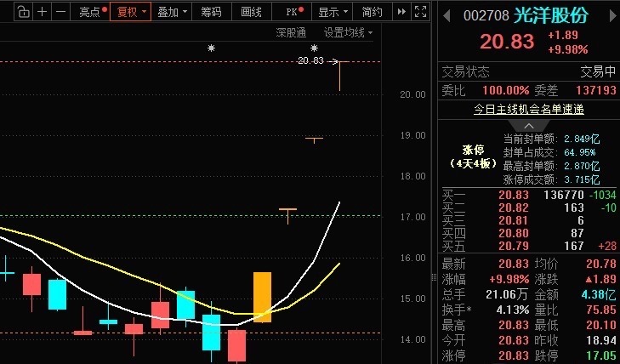This screenshot has height=364, width=620.
Task: Select the 买一 bid row at 20.83
Action: pyautogui.click(x=529, y=195)
